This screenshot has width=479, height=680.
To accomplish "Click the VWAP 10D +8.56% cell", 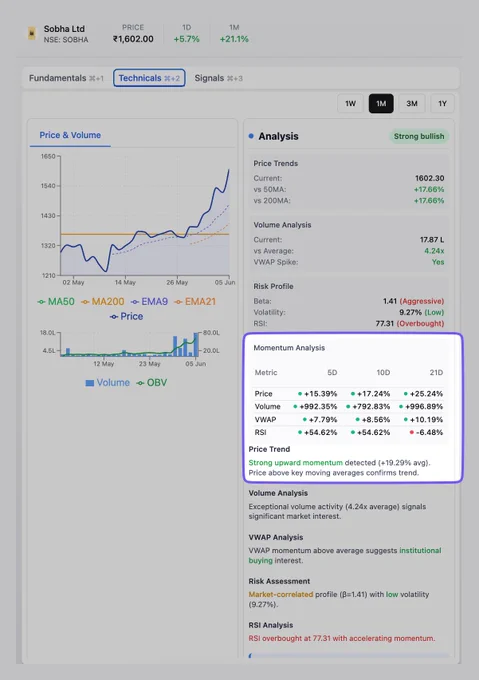I will (x=373, y=420).
